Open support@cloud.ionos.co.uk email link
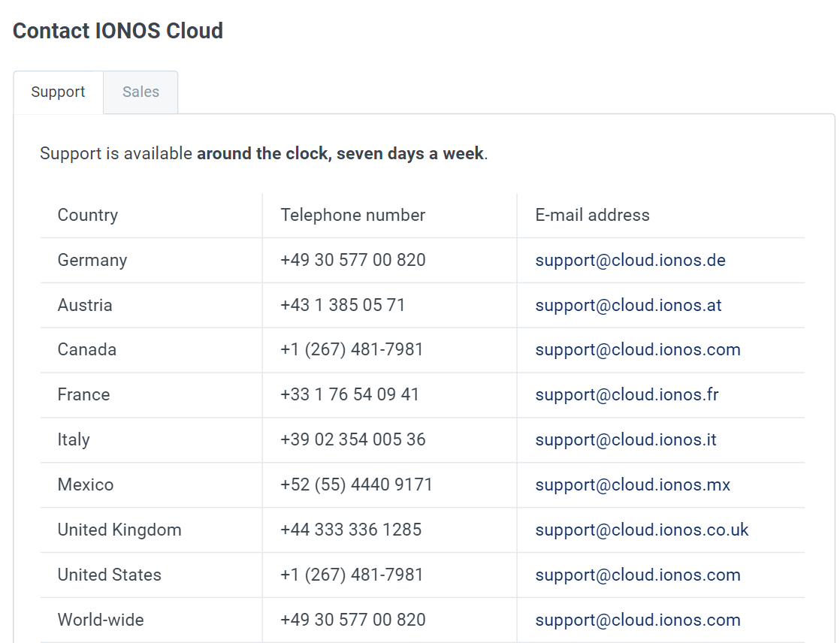 pos(642,530)
